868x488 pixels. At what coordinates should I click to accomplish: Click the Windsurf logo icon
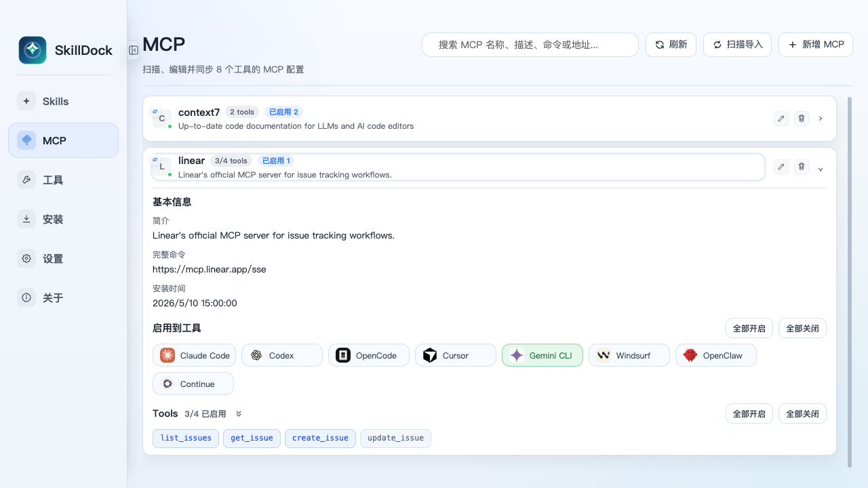point(604,355)
